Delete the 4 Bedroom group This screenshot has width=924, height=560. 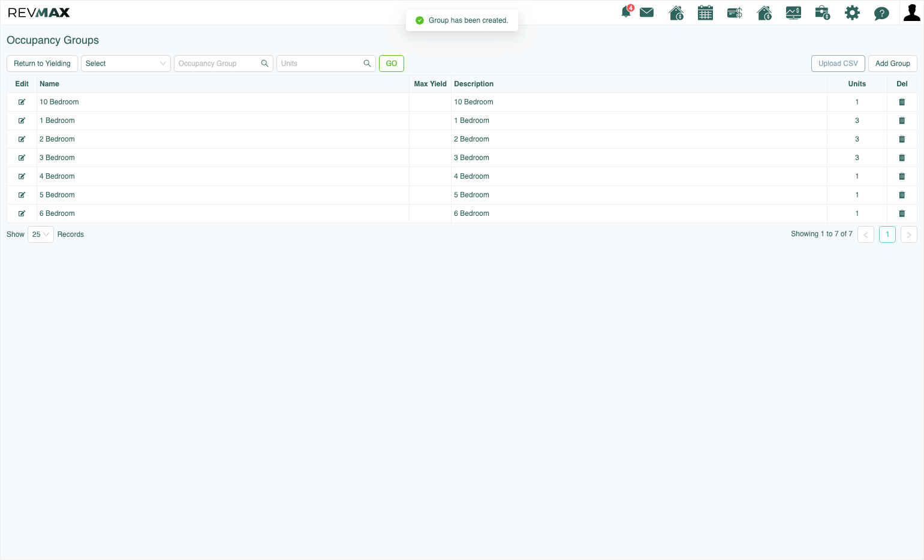point(902,176)
